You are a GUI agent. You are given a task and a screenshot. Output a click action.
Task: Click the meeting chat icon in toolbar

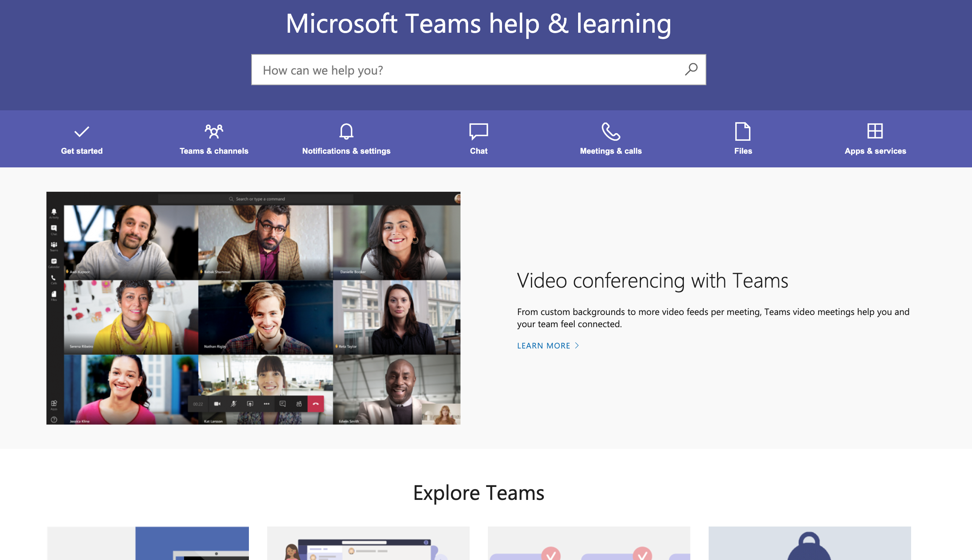click(x=283, y=404)
